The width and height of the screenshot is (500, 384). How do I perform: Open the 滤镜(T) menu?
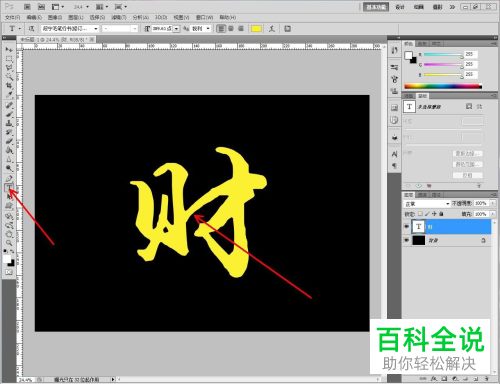click(119, 17)
